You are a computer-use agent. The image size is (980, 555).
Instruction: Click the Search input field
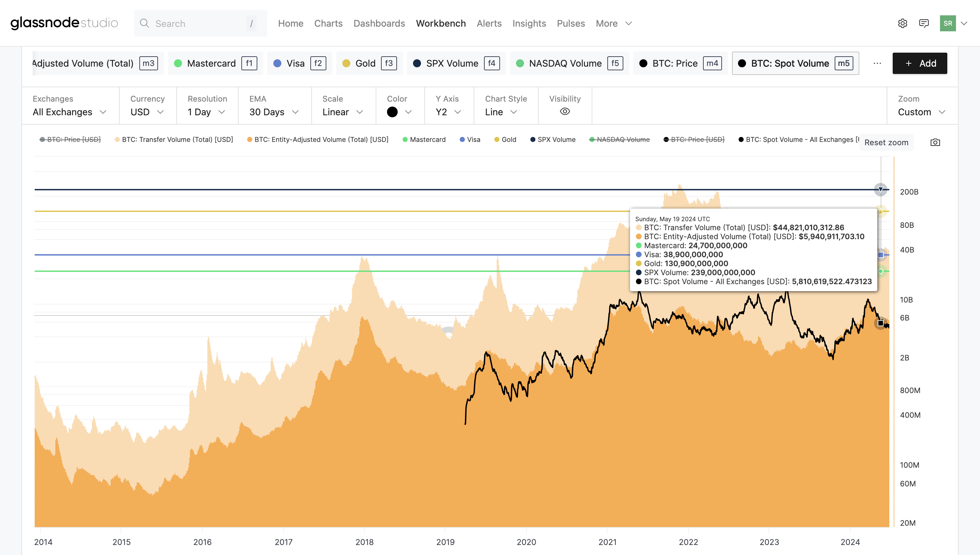197,23
